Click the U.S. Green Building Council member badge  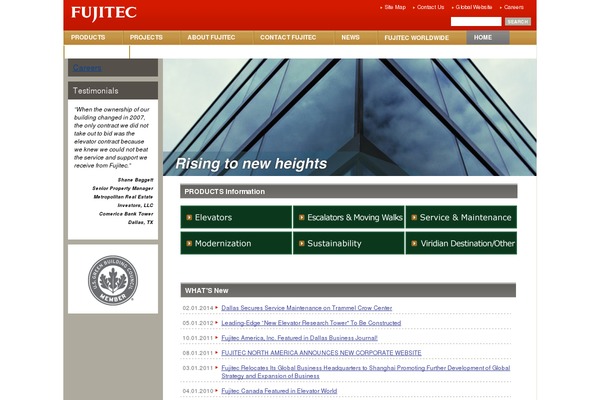113,280
